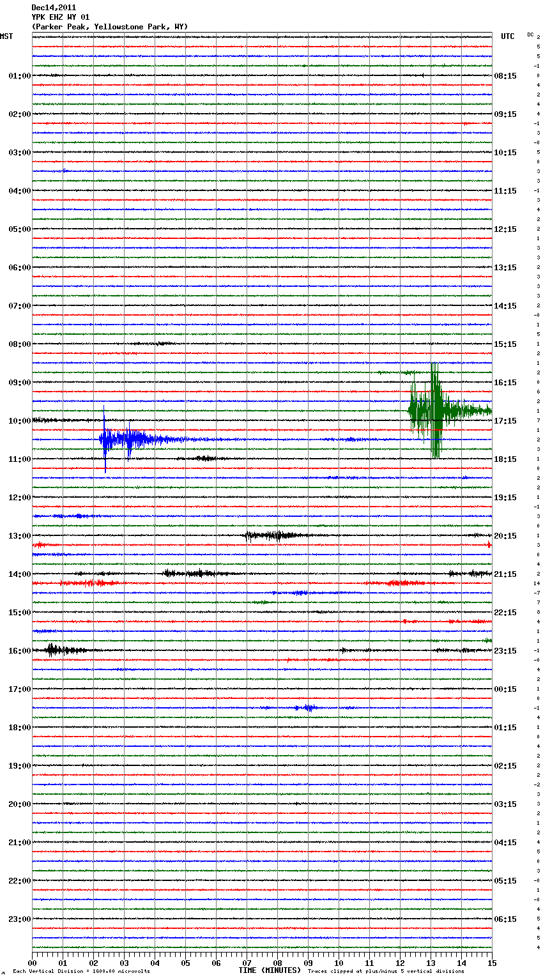Click minute '03' on the bottom axis
This screenshot has height=980, width=543.
pyautogui.click(x=124, y=963)
